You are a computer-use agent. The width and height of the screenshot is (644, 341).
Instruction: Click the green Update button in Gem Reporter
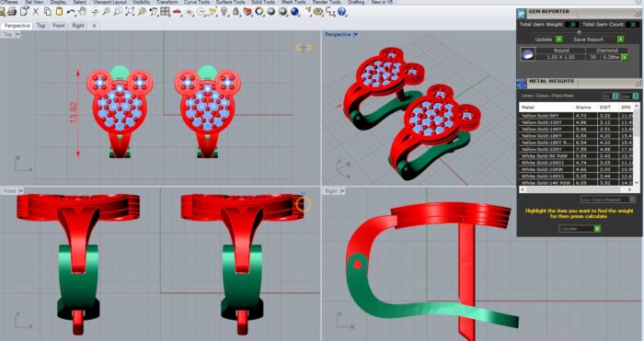tap(559, 40)
